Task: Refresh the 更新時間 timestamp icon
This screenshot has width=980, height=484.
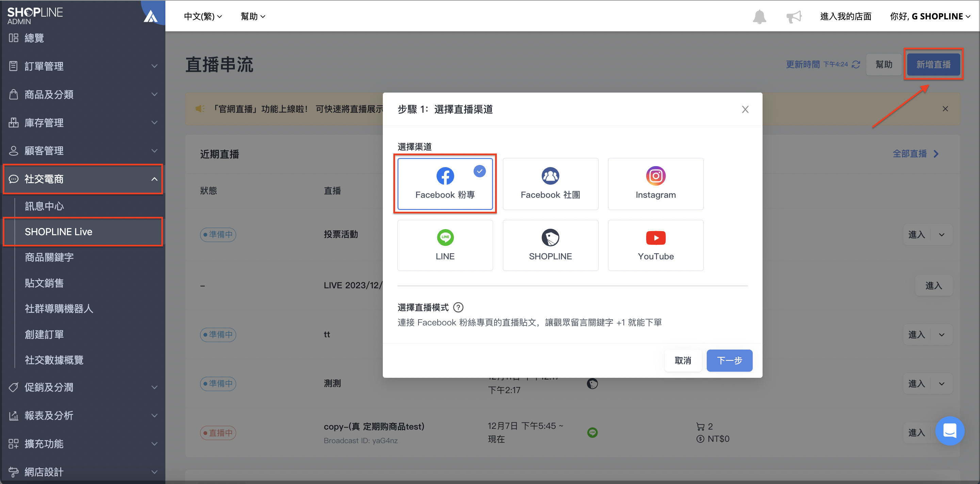Action: click(856, 64)
